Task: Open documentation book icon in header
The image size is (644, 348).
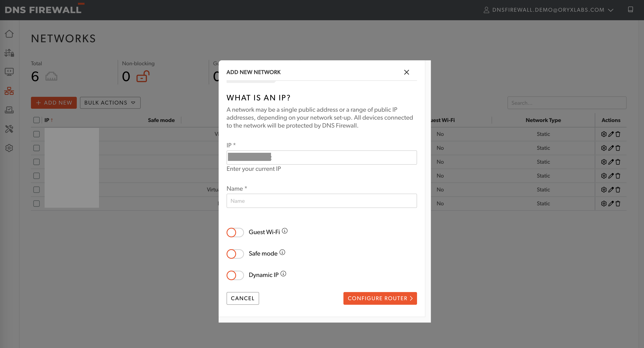Action: (x=630, y=10)
